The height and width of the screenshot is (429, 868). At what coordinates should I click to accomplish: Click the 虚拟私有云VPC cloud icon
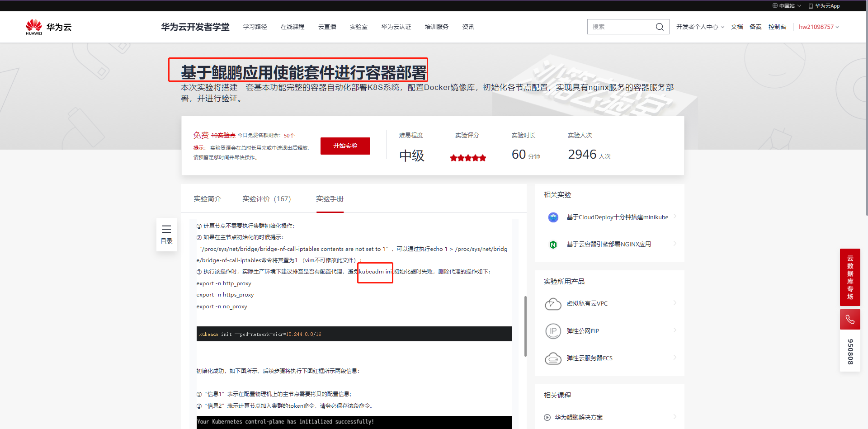click(553, 304)
